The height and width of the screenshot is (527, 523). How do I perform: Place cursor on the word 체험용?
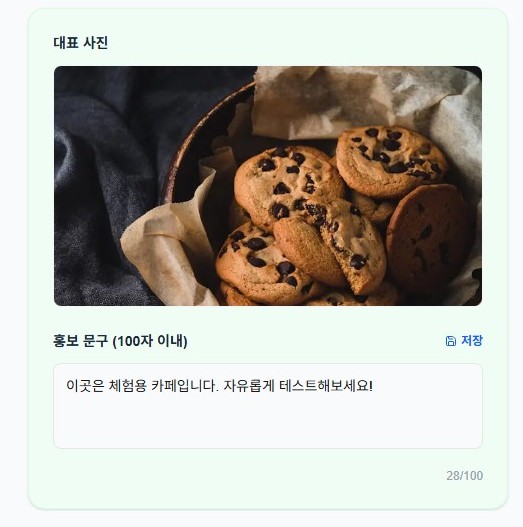pyautogui.click(x=128, y=386)
